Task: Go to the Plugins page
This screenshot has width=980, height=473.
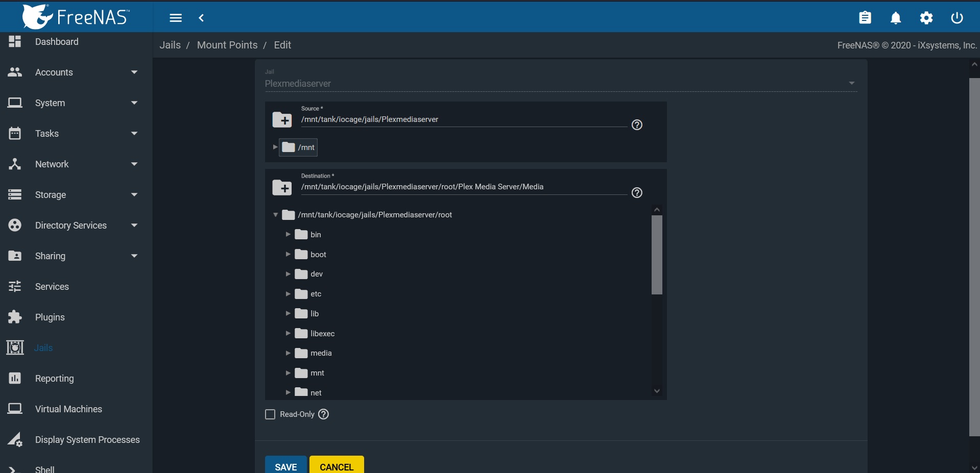Action: [x=50, y=317]
